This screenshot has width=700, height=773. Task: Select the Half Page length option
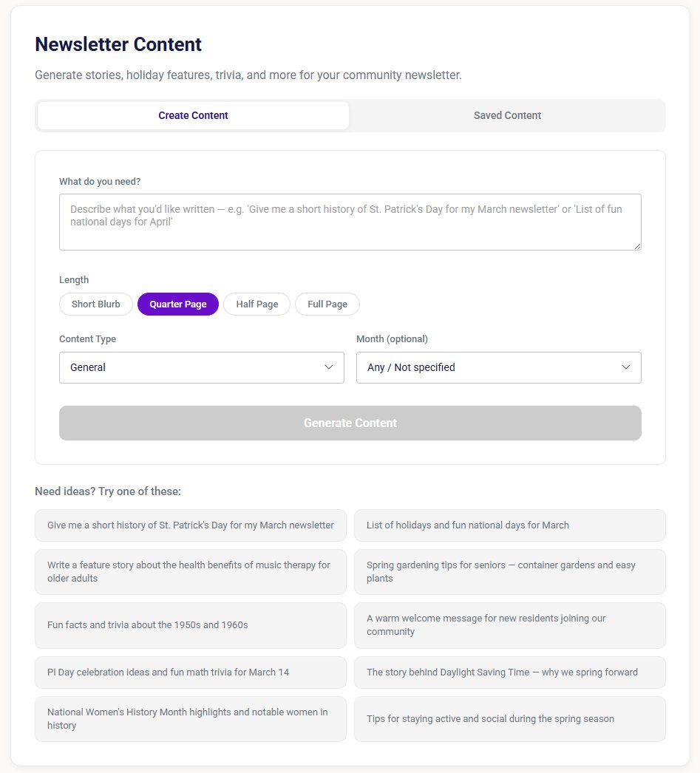256,304
